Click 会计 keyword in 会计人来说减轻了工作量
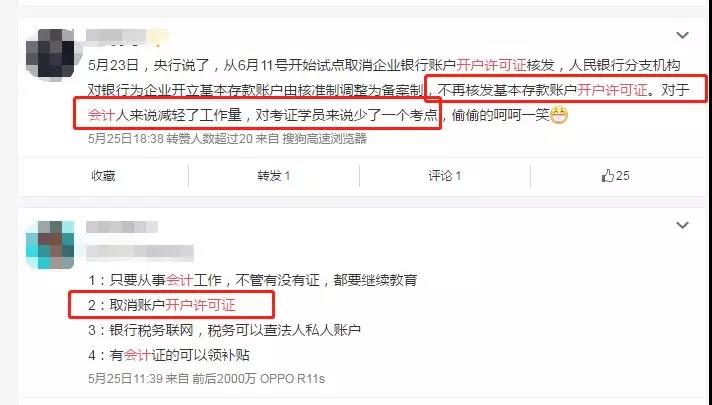The width and height of the screenshot is (712, 405). pyautogui.click(x=102, y=115)
